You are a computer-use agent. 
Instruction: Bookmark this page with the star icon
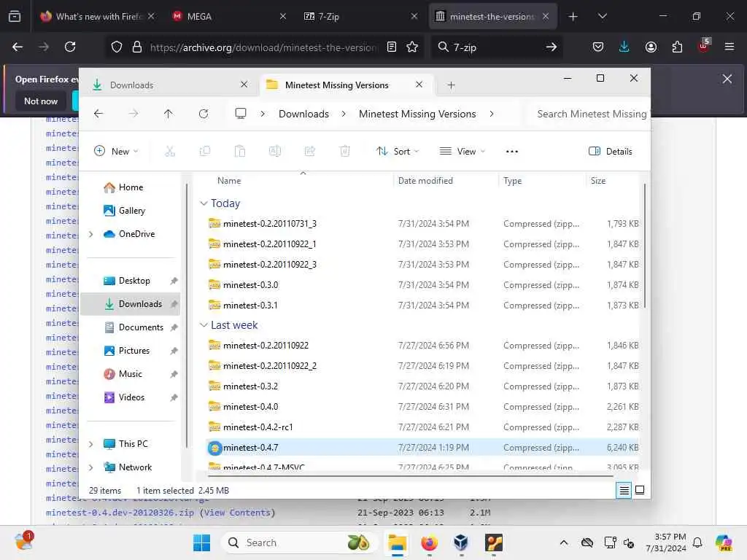[x=412, y=47]
